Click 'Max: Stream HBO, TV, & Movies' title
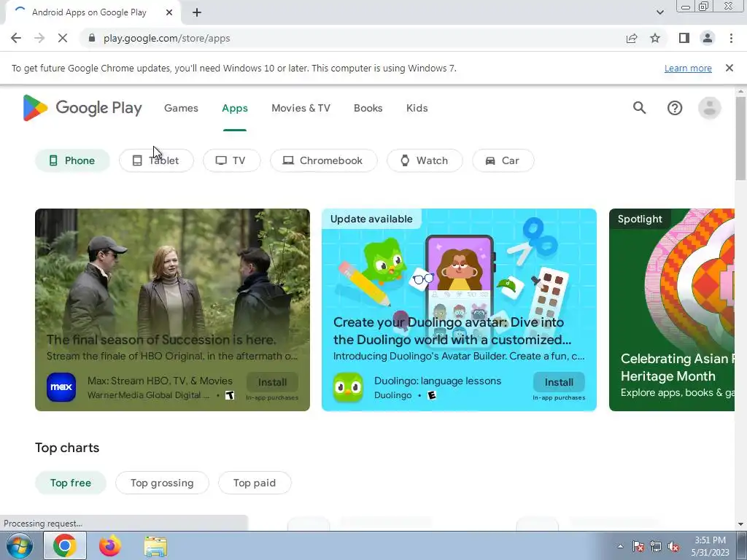The image size is (747, 560). tap(160, 381)
